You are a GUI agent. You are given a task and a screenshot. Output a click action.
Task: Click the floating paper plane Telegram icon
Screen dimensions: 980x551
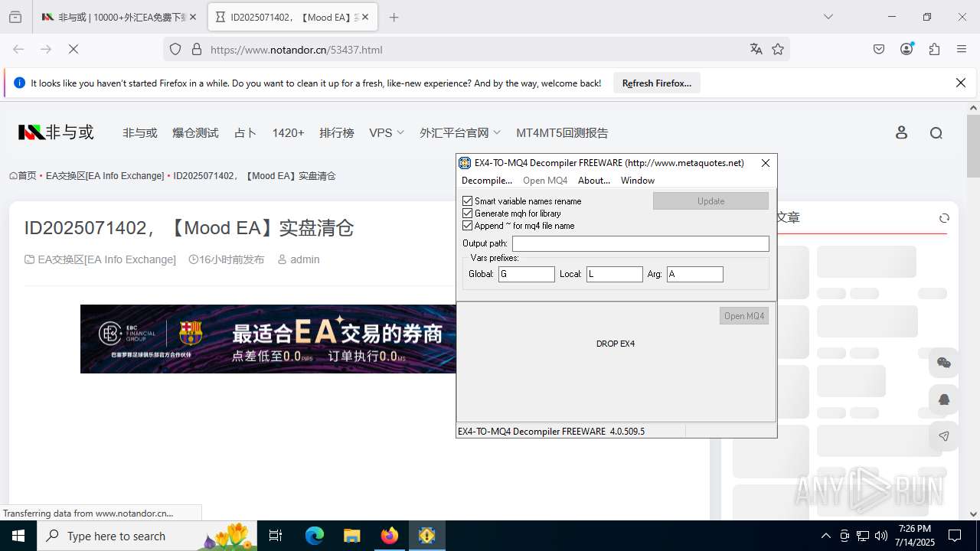944,436
